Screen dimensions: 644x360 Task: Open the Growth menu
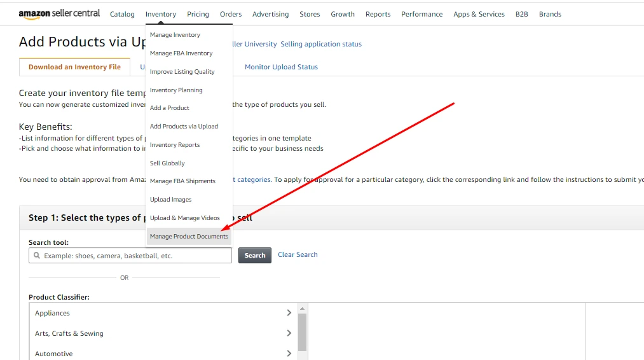tap(343, 14)
